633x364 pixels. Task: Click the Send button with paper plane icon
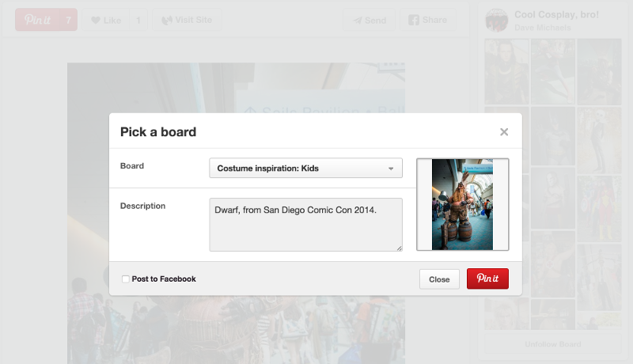(x=369, y=20)
